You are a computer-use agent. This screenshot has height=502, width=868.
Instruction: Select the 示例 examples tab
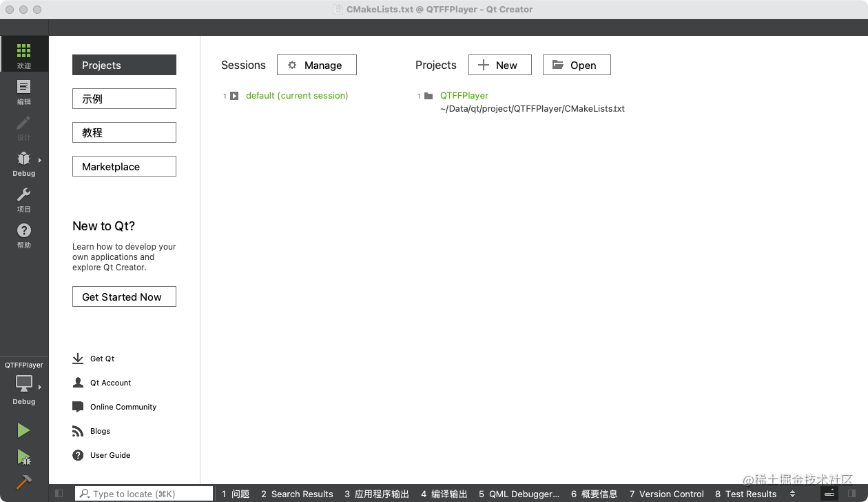[x=124, y=99]
